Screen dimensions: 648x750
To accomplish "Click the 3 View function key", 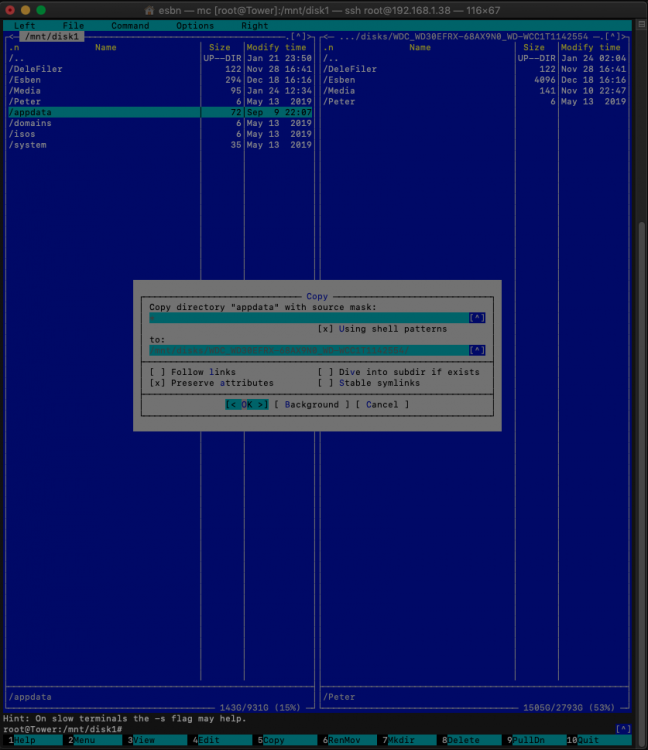I will [x=157, y=740].
